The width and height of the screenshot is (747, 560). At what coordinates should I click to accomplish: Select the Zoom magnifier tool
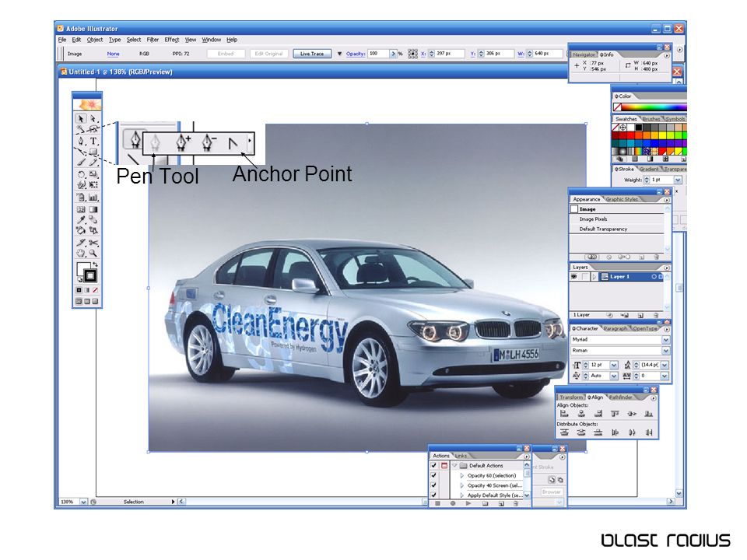93,253
